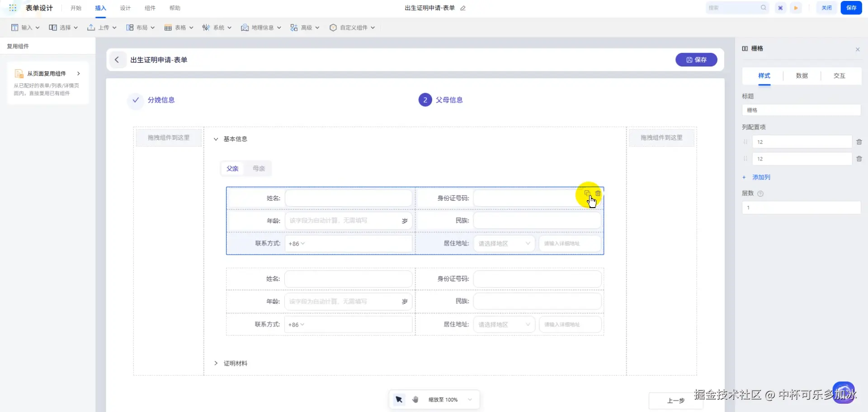
Task: Click the 关闭 button
Action: [827, 8]
